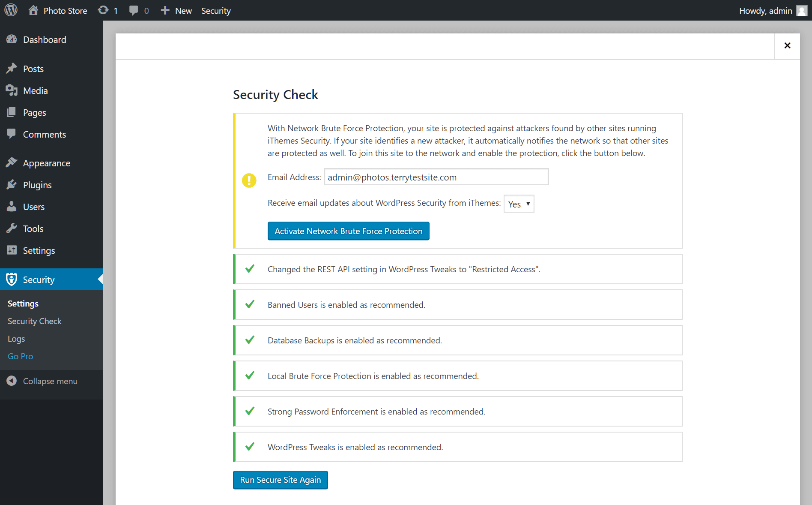812x505 pixels.
Task: Click the Pages sidebar icon
Action: tap(12, 112)
